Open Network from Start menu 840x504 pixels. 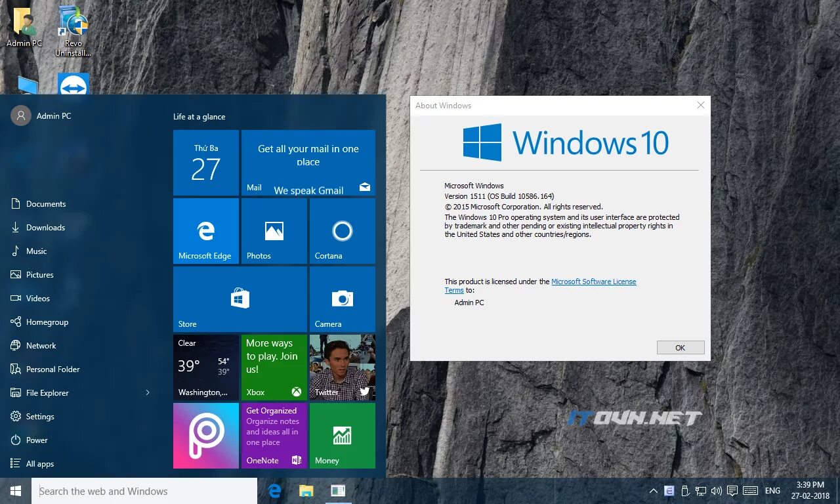click(x=33, y=346)
